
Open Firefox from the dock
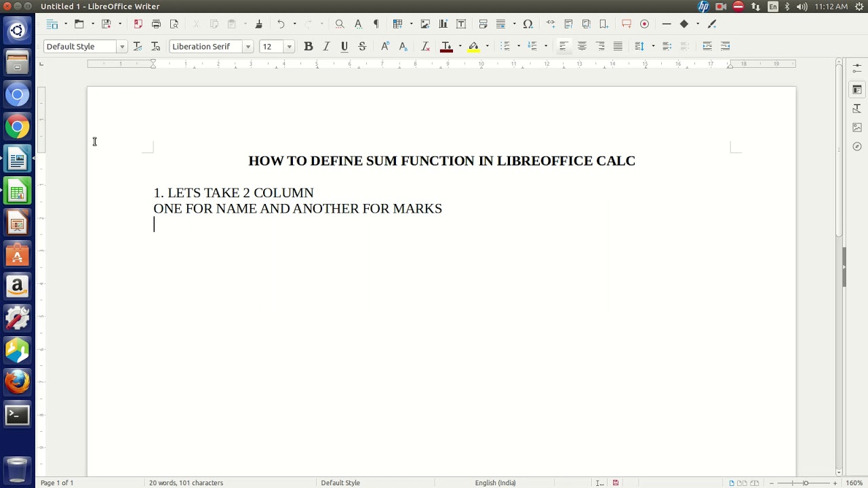click(18, 382)
